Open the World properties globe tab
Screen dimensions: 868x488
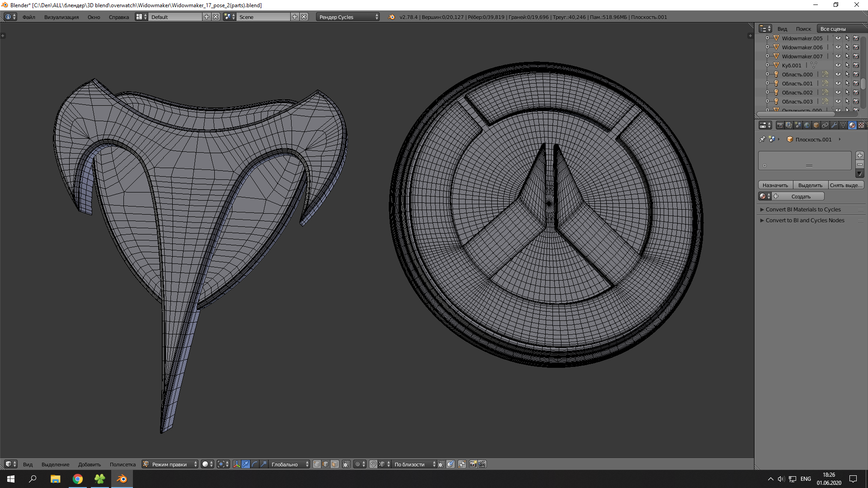pos(807,125)
